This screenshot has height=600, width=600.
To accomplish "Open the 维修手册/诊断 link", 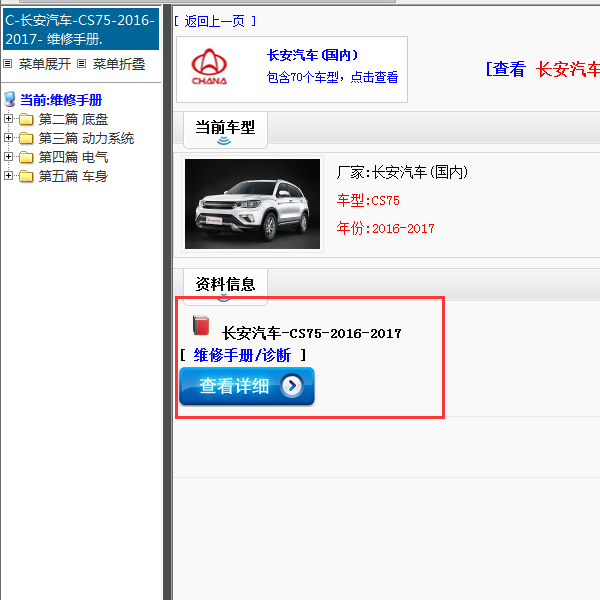I will (242, 355).
